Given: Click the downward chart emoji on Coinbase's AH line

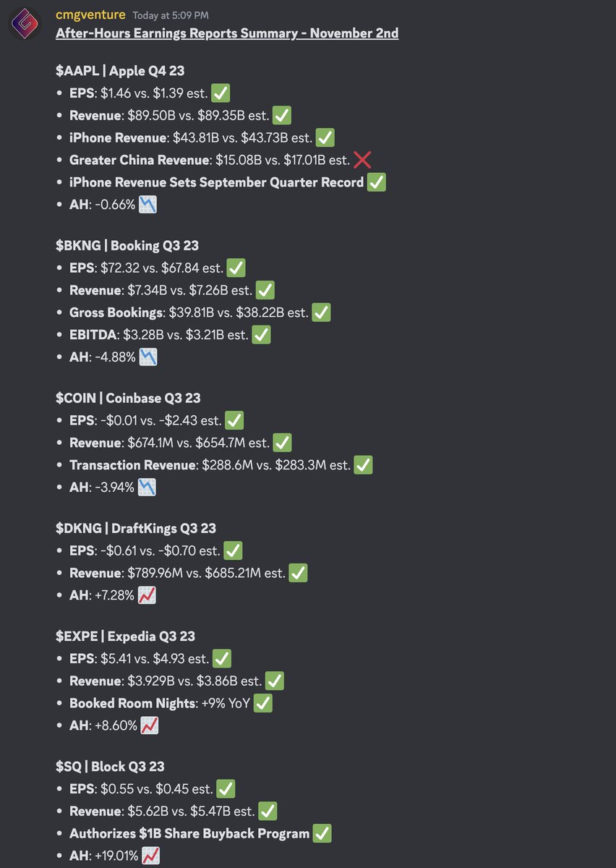Looking at the screenshot, I should point(147,487).
